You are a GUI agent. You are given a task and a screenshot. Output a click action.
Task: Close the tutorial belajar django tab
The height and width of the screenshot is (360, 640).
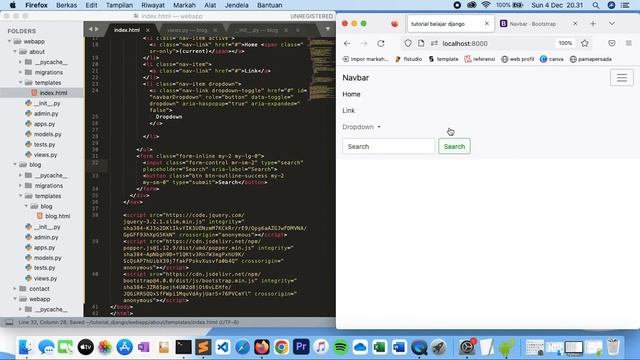[487, 24]
